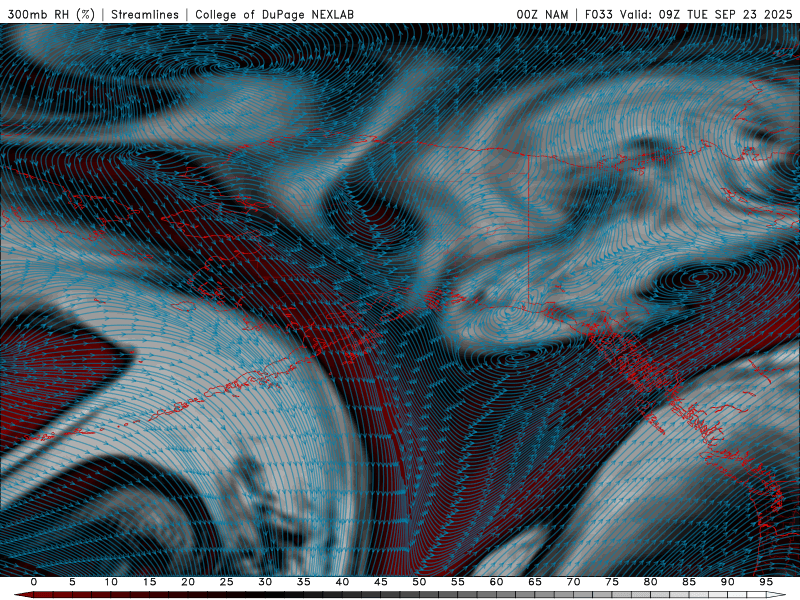Image resolution: width=800 pixels, height=600 pixels.
Task: Click the "300mb RH (%)" title text
Action: [x=51, y=14]
